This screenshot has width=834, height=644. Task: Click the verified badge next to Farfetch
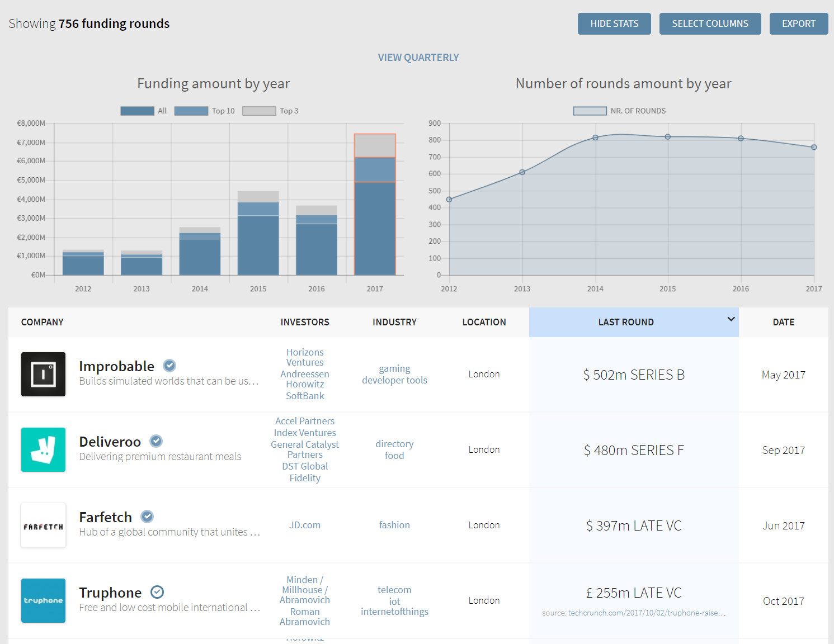tap(147, 517)
